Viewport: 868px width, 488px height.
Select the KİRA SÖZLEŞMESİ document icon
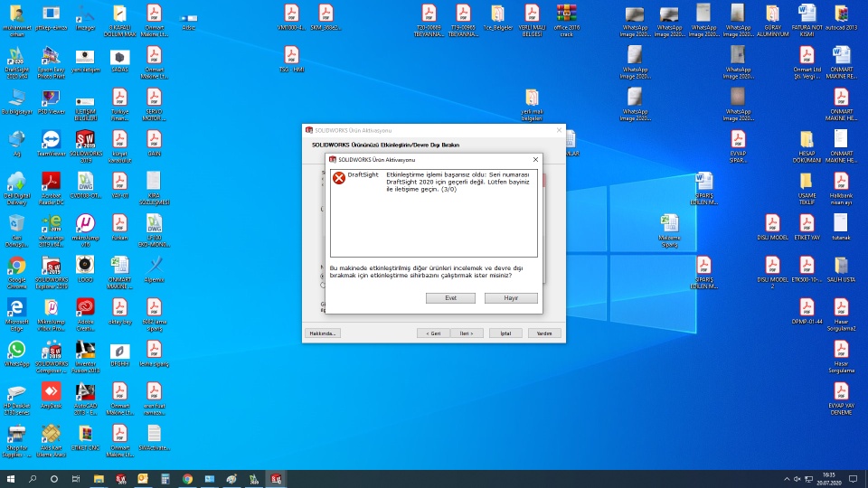[x=154, y=188]
